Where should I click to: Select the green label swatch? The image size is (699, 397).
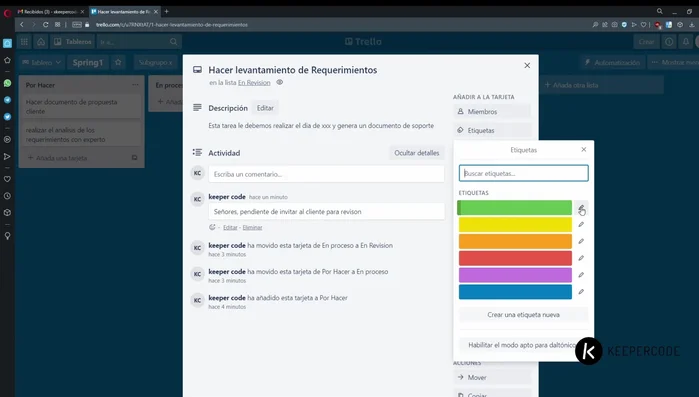click(x=515, y=208)
